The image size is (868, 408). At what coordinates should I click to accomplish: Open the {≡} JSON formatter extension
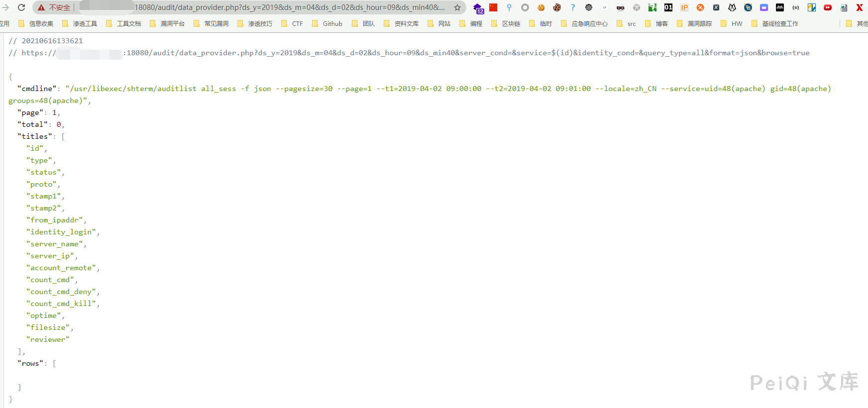tap(796, 7)
